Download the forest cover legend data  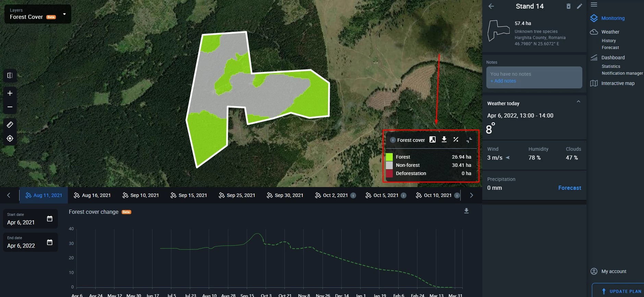click(444, 139)
